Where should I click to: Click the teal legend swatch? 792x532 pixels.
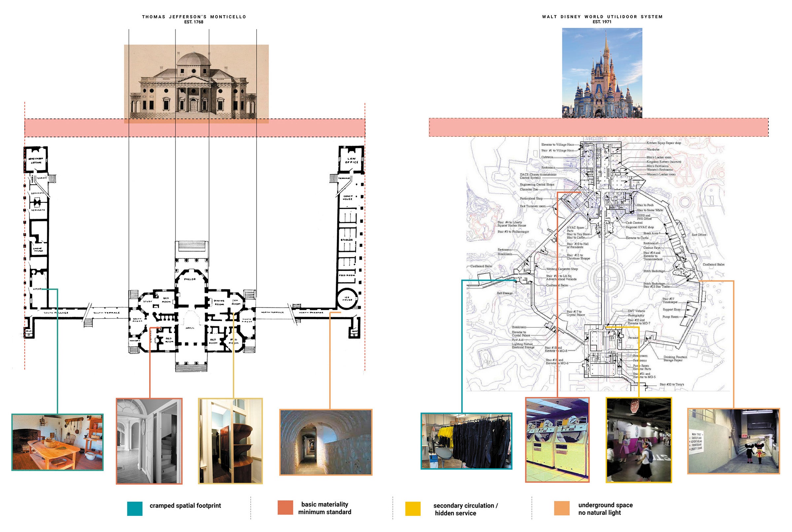coord(135,509)
